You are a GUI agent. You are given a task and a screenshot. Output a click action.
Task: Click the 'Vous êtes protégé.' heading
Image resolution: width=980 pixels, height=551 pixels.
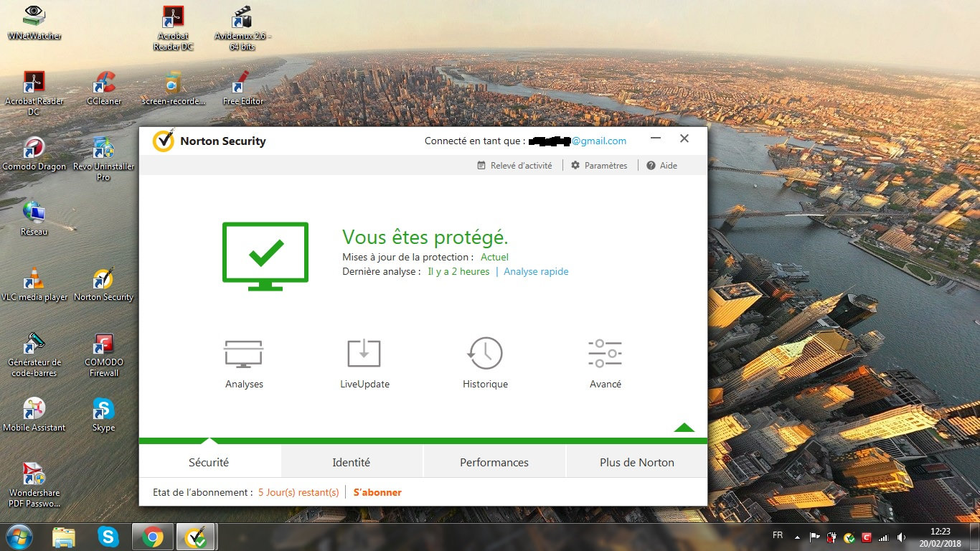pyautogui.click(x=425, y=237)
